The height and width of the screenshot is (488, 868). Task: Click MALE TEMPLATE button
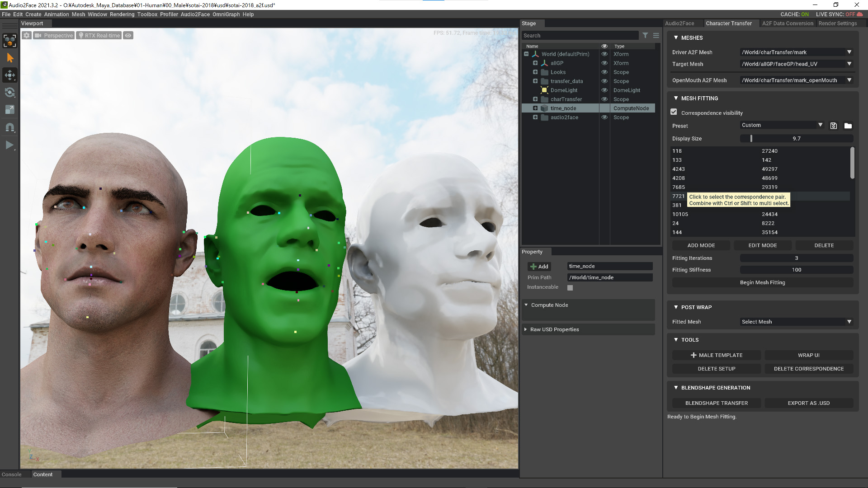click(717, 355)
